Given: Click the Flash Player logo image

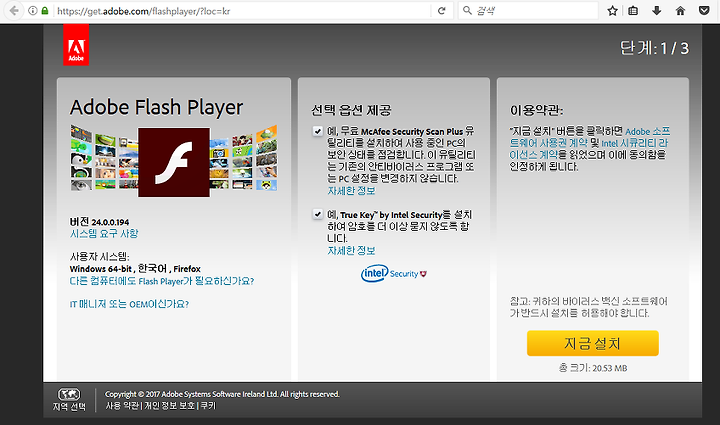Looking at the screenshot, I should tap(174, 162).
